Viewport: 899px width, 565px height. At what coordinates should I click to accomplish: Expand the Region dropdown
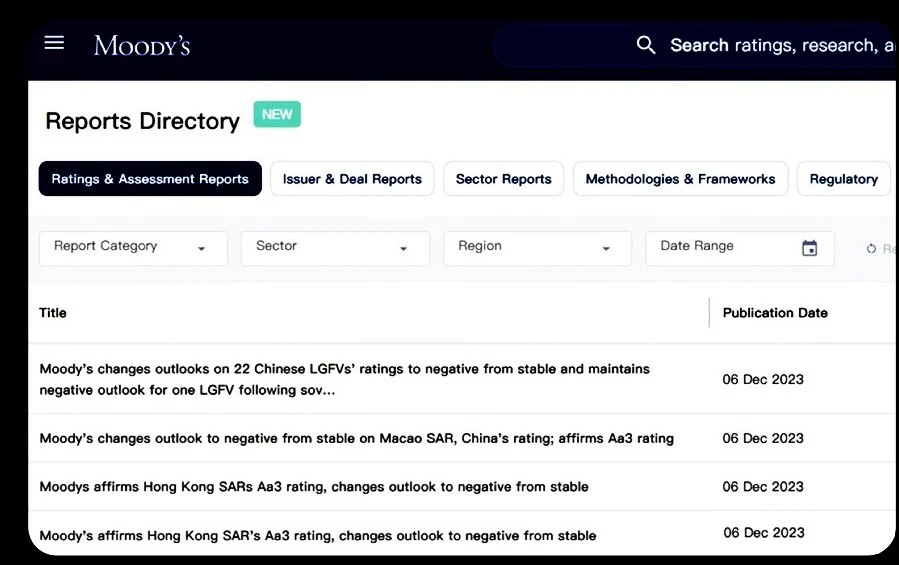[537, 247]
